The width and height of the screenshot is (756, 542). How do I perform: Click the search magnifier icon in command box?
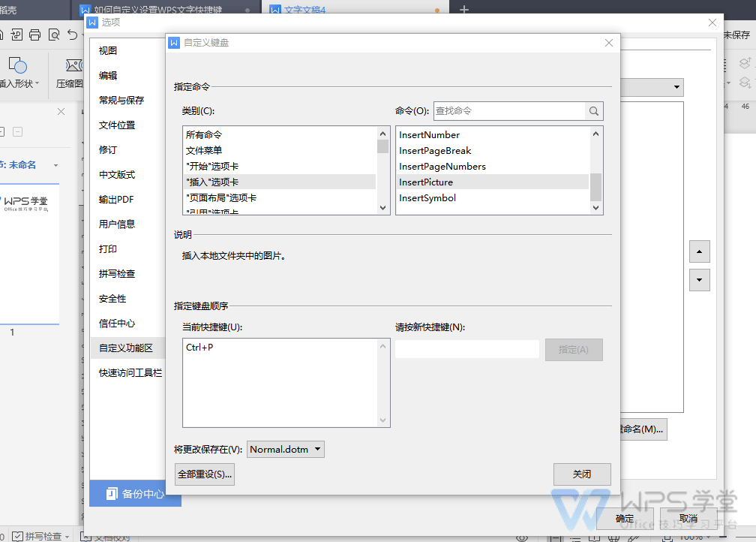tap(593, 111)
